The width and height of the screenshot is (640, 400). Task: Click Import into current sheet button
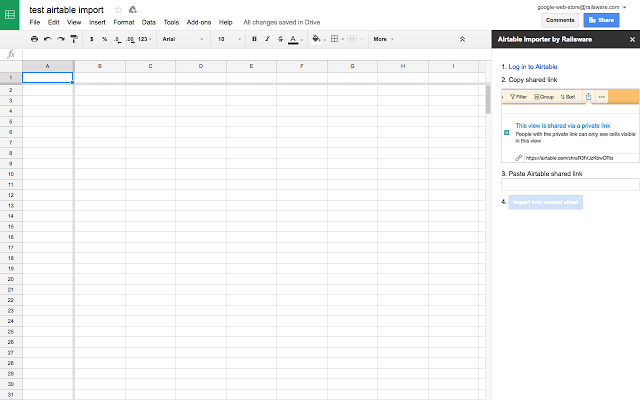[x=545, y=202]
